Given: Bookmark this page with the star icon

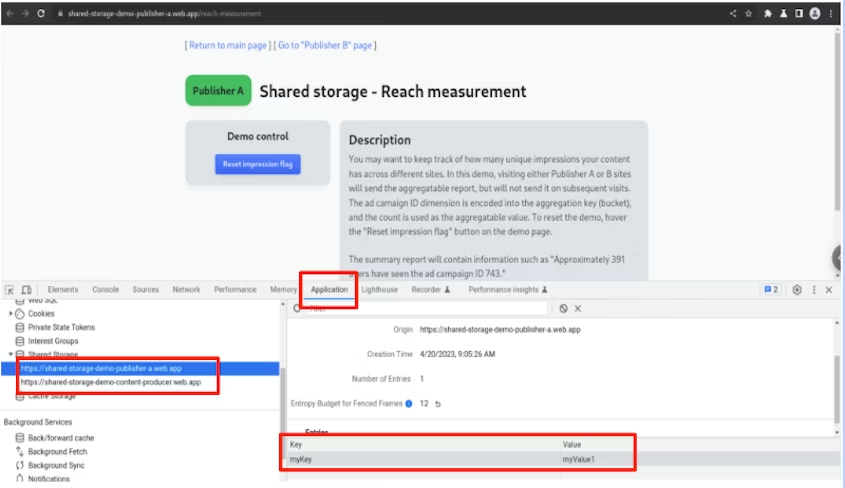Looking at the screenshot, I should [749, 13].
